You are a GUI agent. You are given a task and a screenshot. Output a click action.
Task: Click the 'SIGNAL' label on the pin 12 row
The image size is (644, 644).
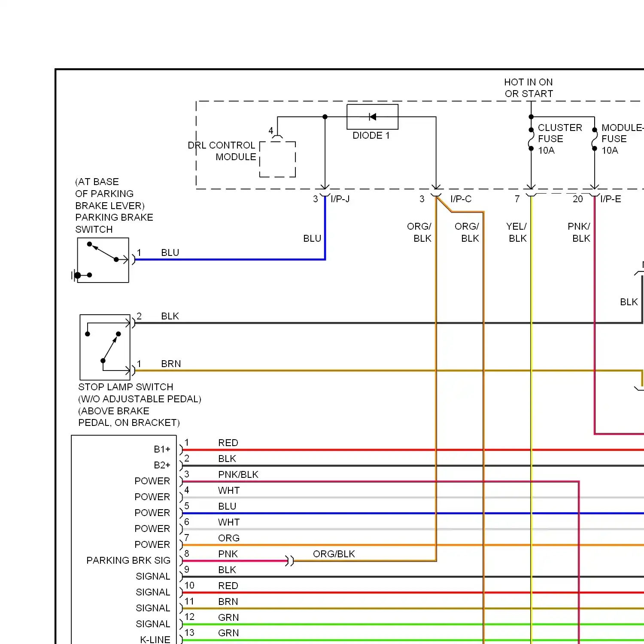(x=153, y=624)
